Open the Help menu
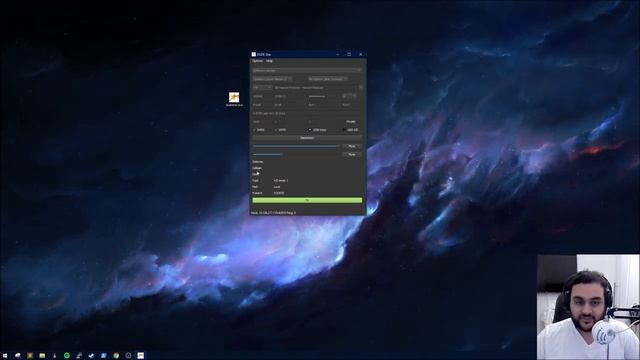640x360 pixels. tap(269, 61)
